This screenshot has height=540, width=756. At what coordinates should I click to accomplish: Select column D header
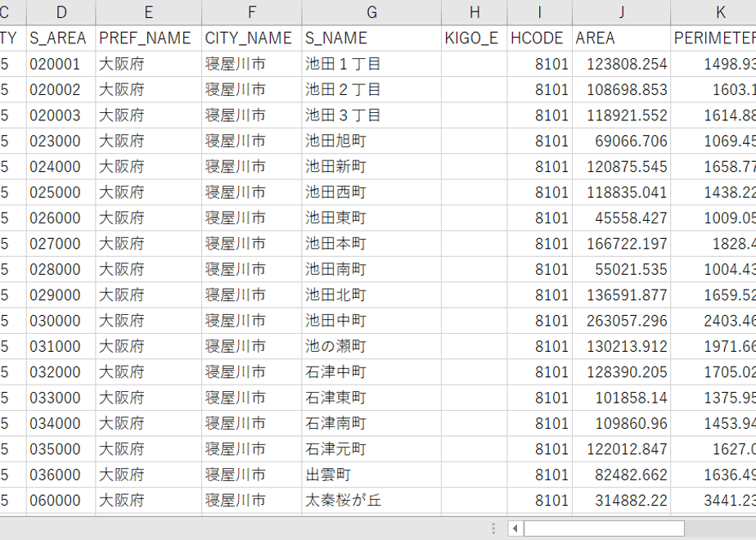click(61, 12)
